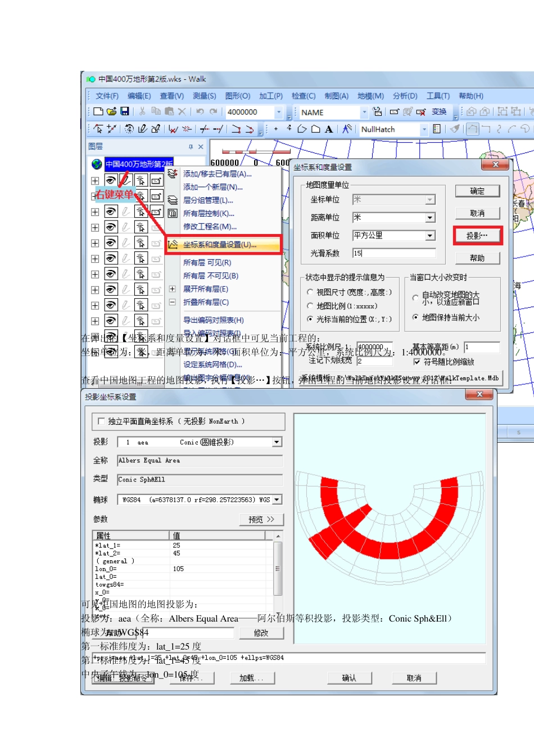Click the red X query icon left of 变换
The image size is (534, 756).
tap(420, 112)
